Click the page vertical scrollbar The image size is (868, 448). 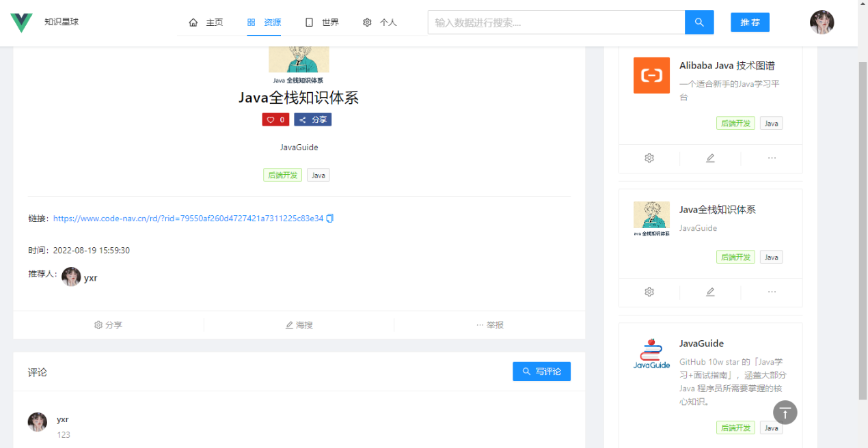[863, 229]
